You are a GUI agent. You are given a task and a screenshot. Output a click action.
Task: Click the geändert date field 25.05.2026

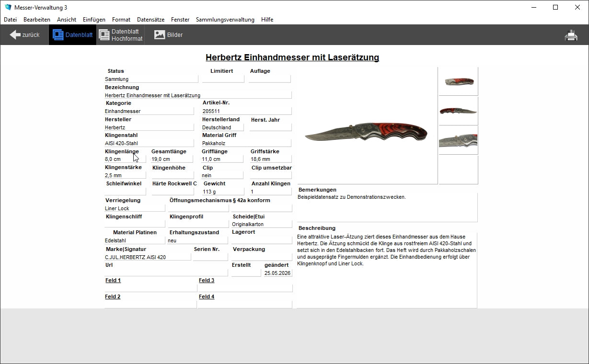(x=278, y=273)
